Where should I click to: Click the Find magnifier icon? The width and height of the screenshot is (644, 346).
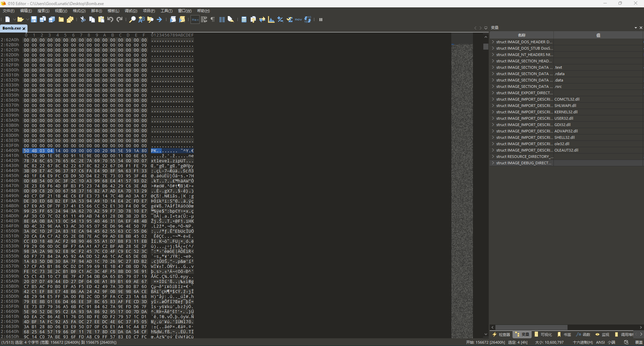pos(132,19)
